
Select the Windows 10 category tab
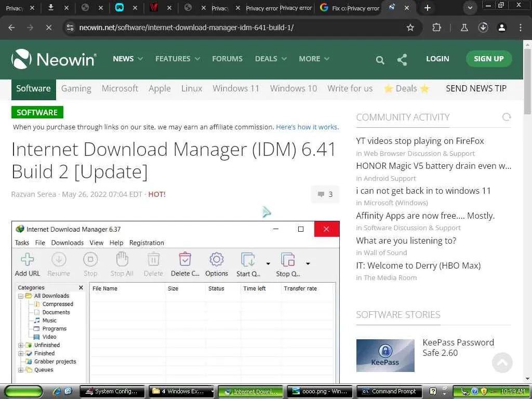pyautogui.click(x=294, y=88)
